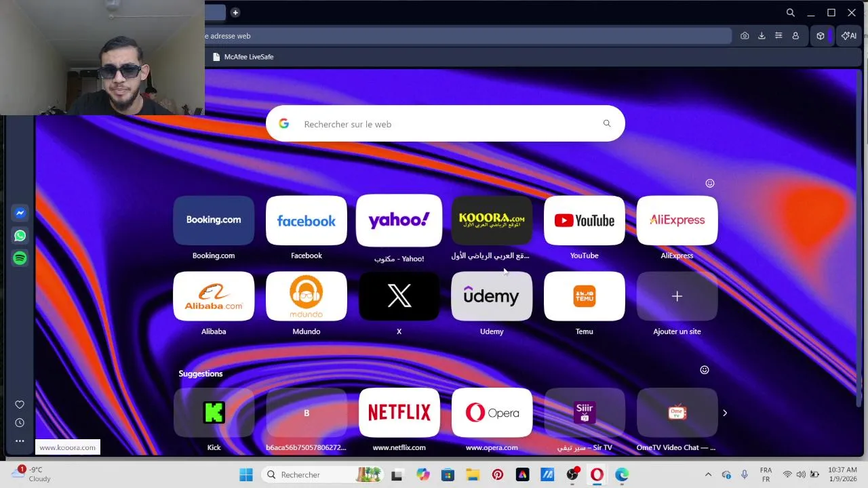Open the b6aca56b suggestion tile

[x=307, y=413]
